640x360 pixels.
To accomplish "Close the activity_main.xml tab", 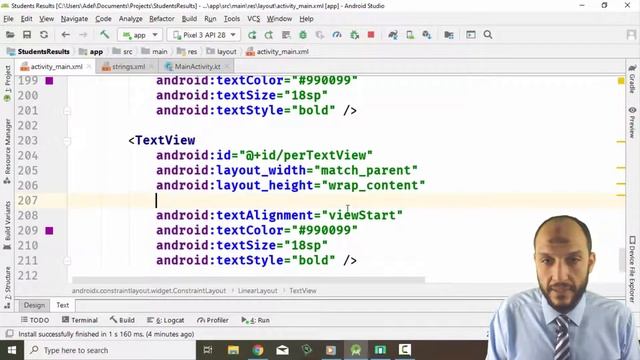I will [89, 67].
